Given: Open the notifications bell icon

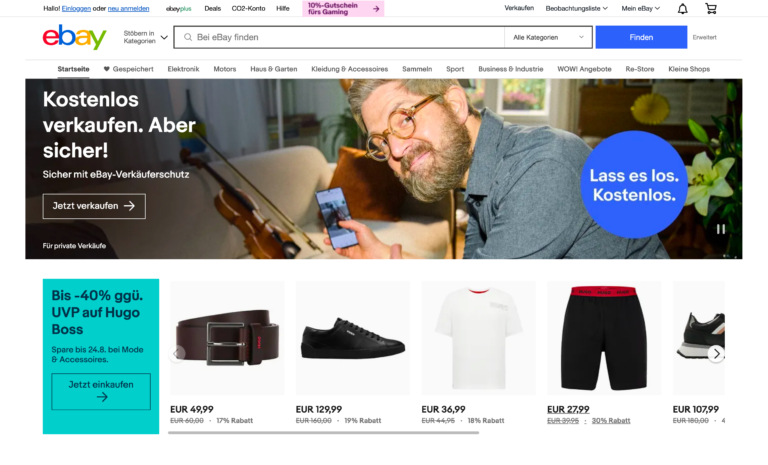Looking at the screenshot, I should (x=682, y=8).
